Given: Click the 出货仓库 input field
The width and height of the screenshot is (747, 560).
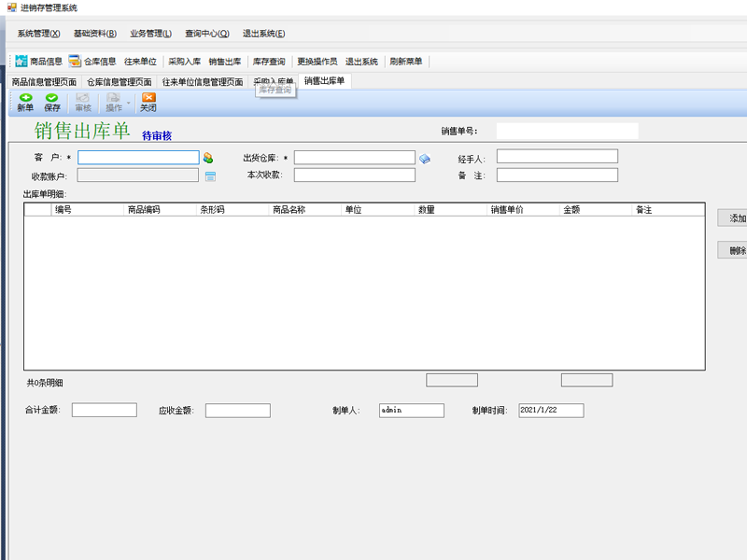Looking at the screenshot, I should tap(355, 158).
